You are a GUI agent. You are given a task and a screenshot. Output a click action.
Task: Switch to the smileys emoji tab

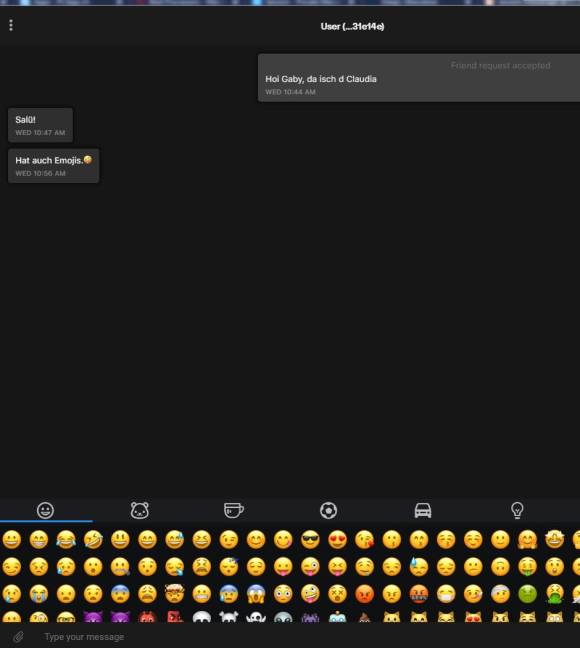click(x=45, y=510)
